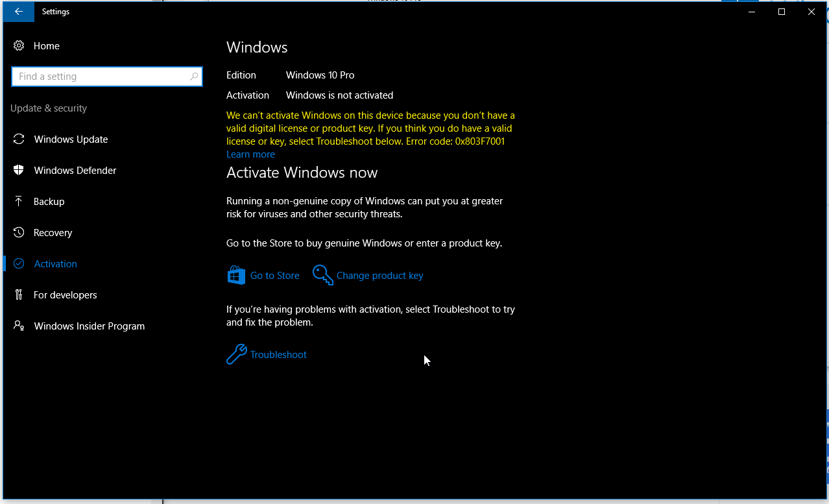This screenshot has height=504, width=829.
Task: Click the Go to Store link
Action: point(275,276)
